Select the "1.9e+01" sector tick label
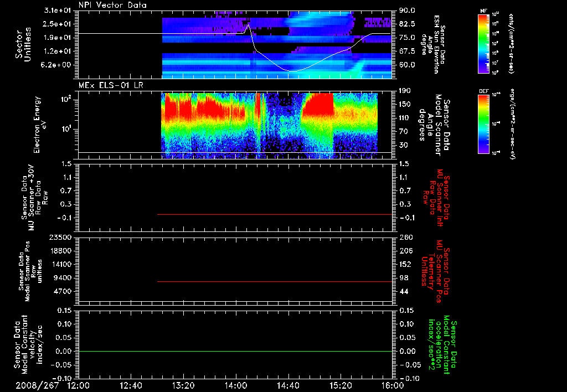This screenshot has height=392, width=567. click(x=58, y=38)
